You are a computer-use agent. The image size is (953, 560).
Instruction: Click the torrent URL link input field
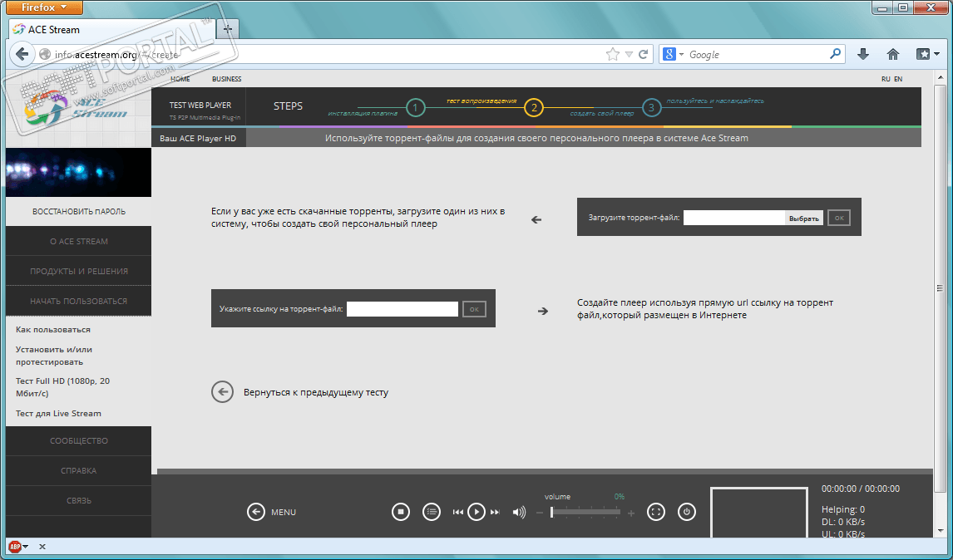click(402, 309)
